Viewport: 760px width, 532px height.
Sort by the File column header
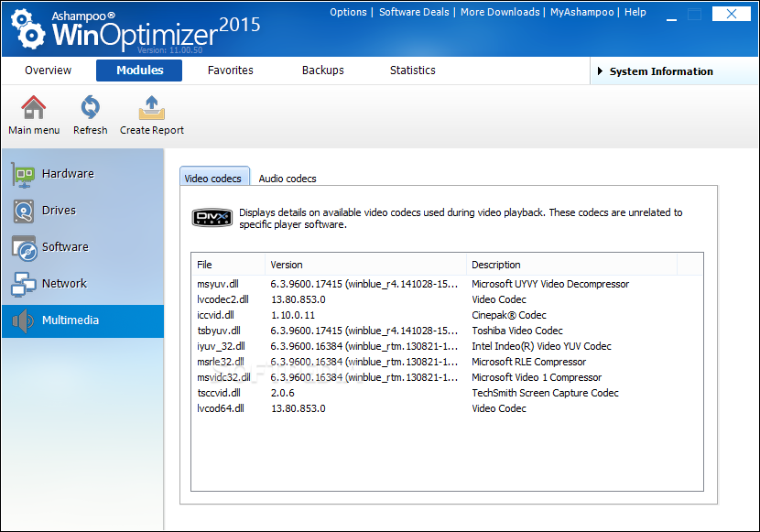(x=228, y=265)
